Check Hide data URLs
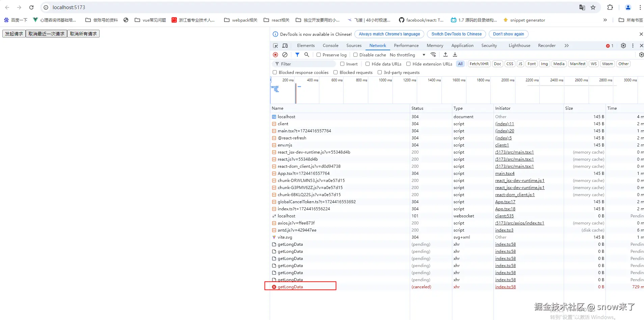 point(368,64)
